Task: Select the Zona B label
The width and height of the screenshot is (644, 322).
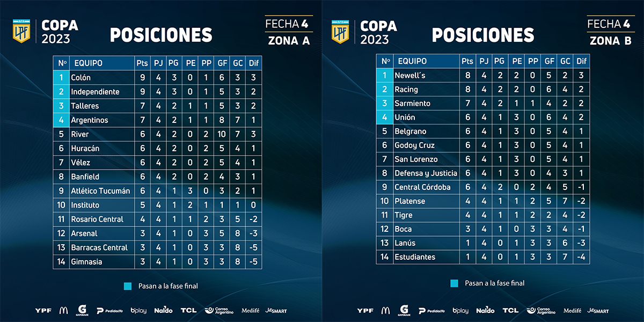Action: click(x=611, y=41)
